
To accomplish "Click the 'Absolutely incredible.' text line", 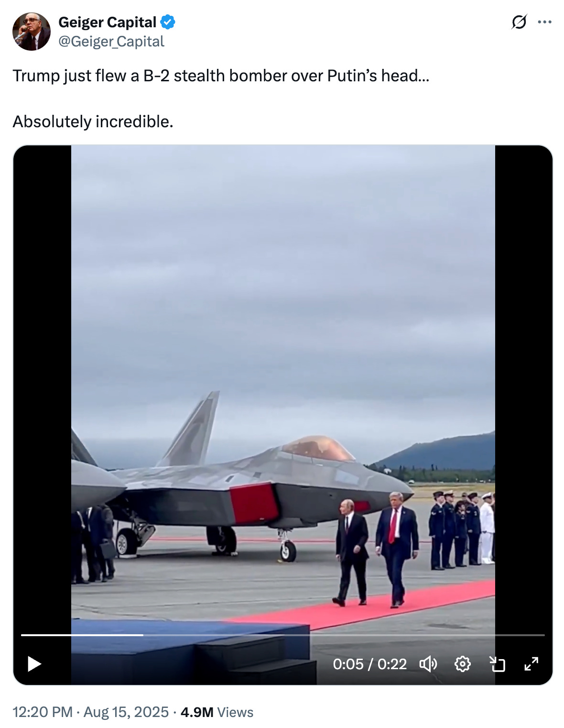I will pyautogui.click(x=93, y=121).
